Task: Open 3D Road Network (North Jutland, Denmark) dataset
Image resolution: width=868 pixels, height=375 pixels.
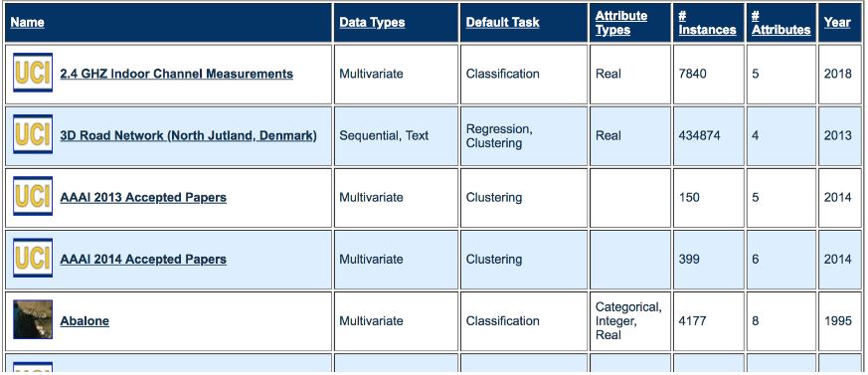Action: (188, 135)
